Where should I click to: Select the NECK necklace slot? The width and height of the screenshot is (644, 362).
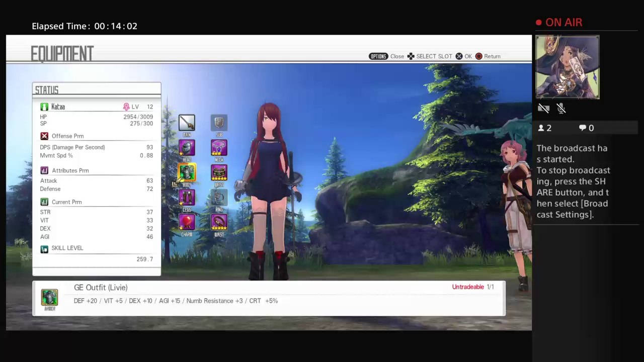coord(219,148)
